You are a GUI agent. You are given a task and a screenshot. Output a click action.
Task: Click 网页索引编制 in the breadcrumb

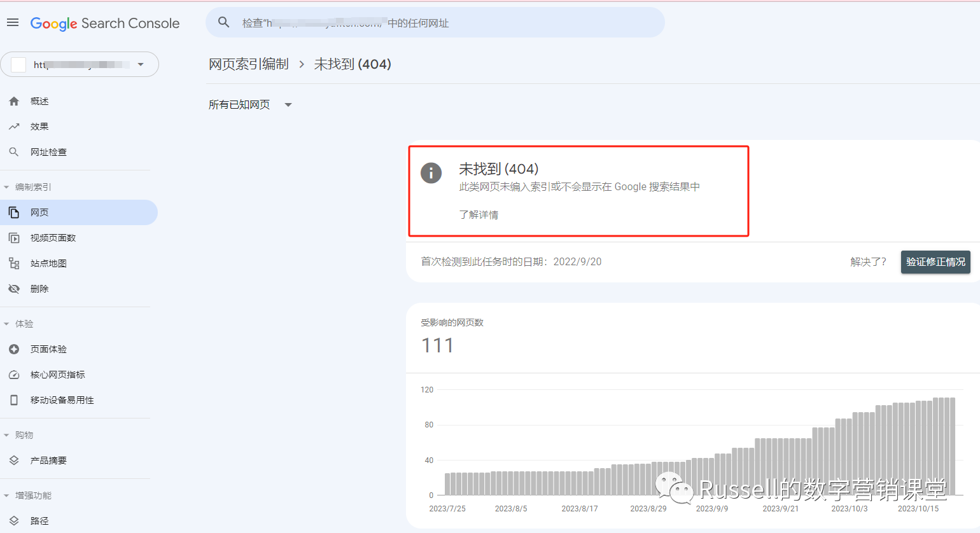pos(248,64)
